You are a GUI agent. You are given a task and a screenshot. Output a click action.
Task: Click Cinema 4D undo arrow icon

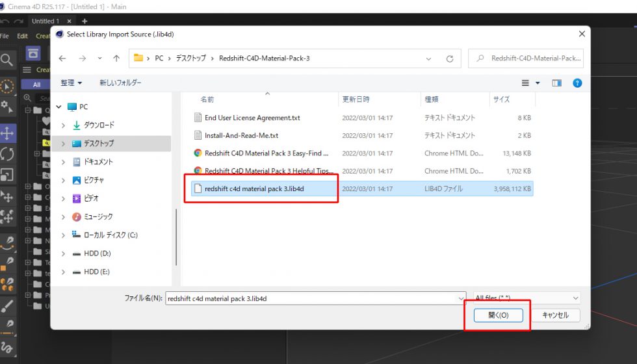click(x=5, y=21)
